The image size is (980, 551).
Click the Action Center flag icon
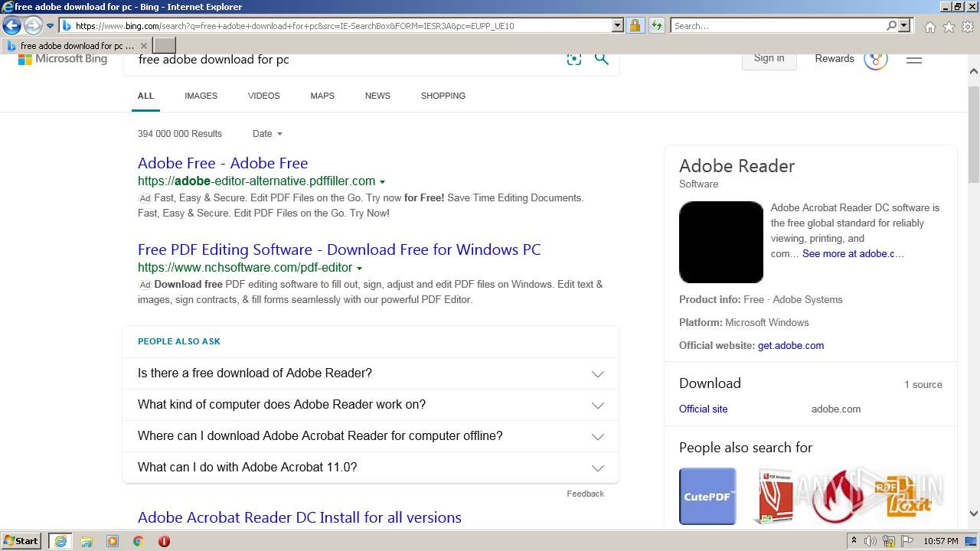908,541
